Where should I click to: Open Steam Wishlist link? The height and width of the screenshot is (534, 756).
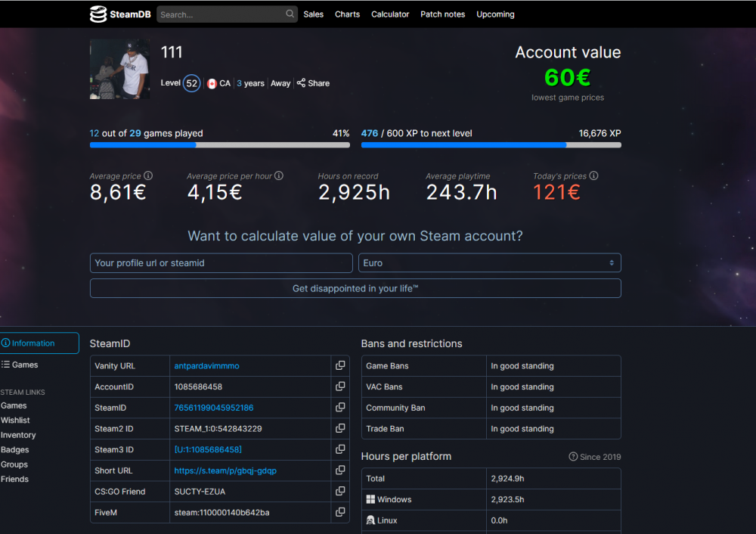[15, 420]
